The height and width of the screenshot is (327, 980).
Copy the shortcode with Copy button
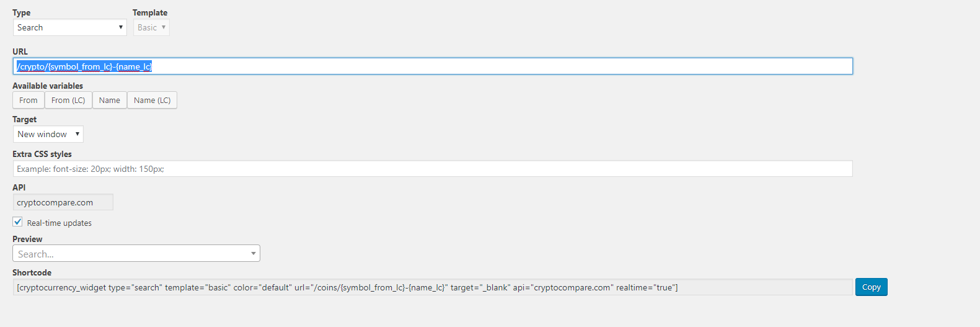tap(872, 287)
